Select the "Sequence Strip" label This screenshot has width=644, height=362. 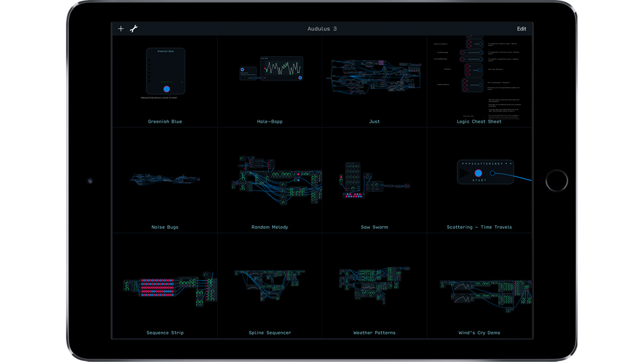point(165,333)
